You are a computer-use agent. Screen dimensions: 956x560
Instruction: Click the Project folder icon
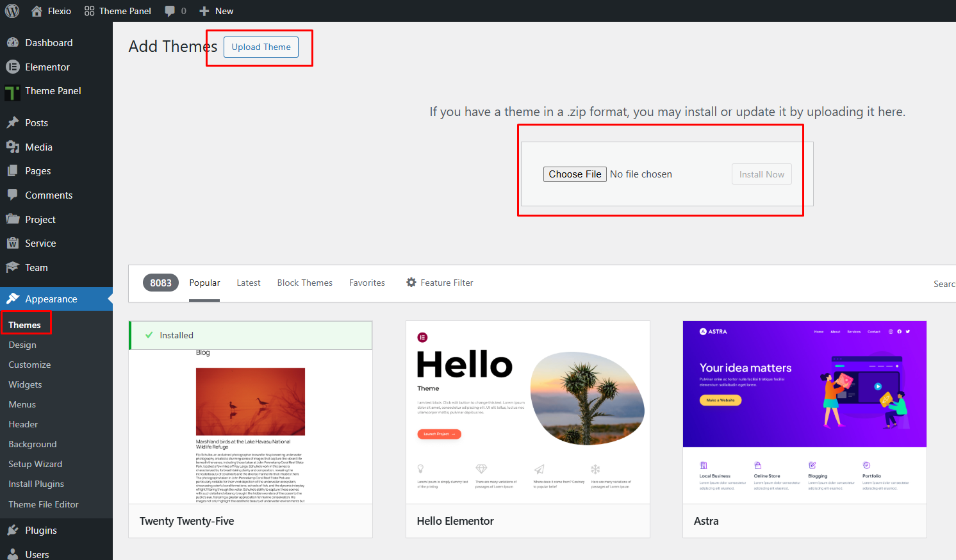point(13,219)
